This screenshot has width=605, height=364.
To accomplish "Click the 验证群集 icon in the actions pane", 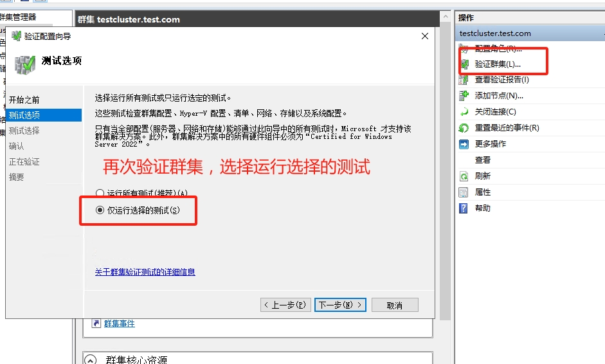I will 464,64.
